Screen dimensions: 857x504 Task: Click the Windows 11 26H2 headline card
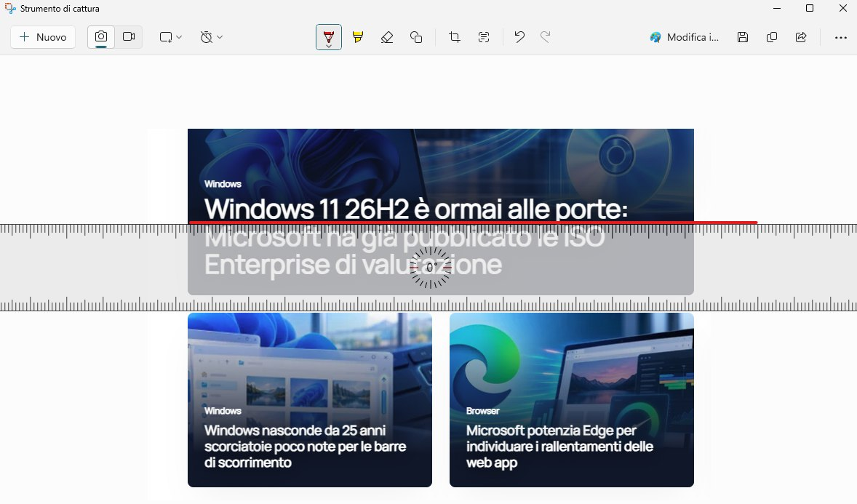point(441,212)
